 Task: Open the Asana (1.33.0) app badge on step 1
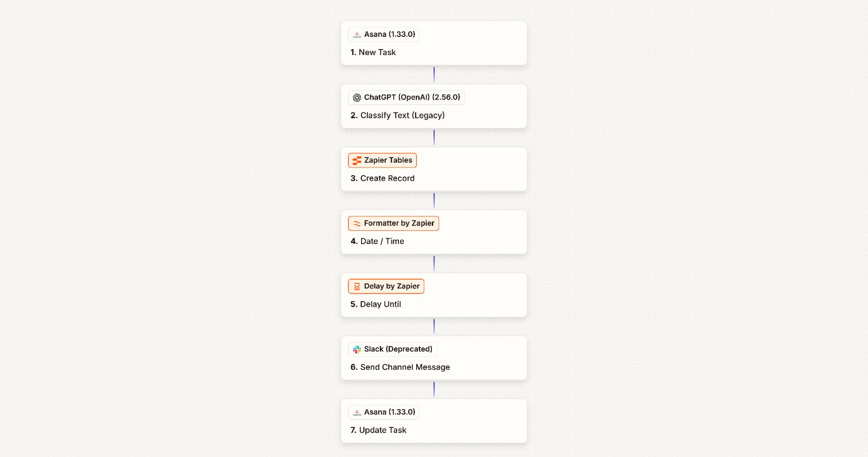383,34
